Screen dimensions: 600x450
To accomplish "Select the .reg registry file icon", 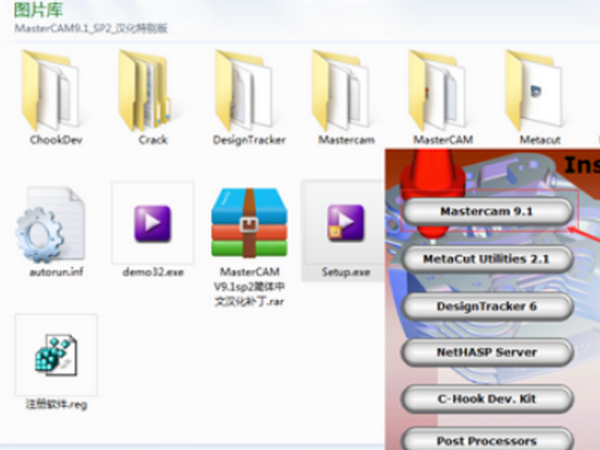I will pos(56,355).
